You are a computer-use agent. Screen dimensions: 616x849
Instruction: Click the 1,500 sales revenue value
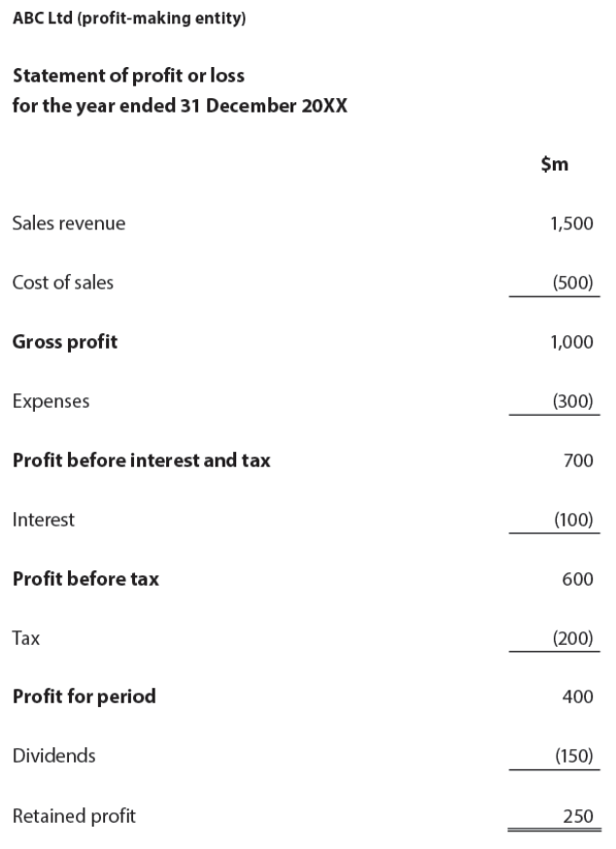click(x=571, y=223)
